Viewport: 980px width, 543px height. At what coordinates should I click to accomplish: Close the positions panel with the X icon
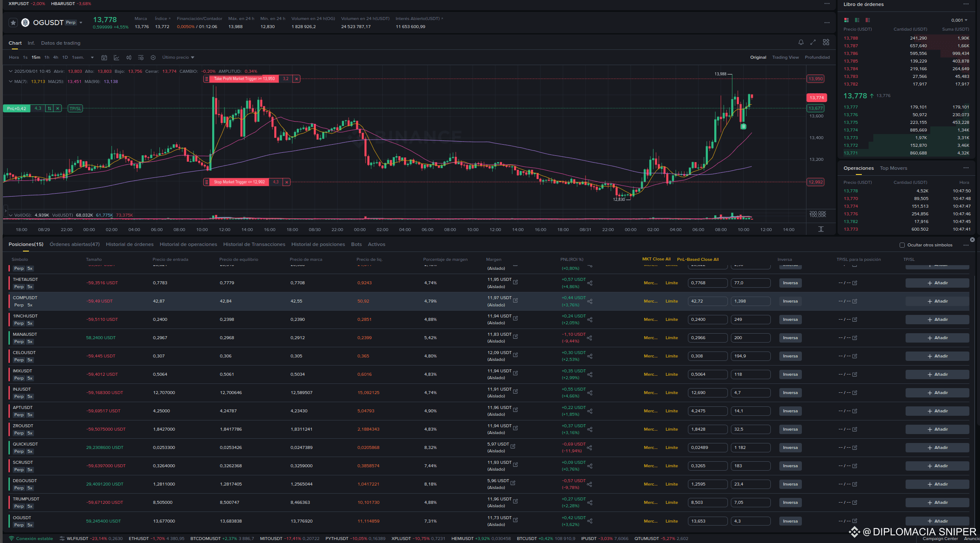(x=972, y=240)
